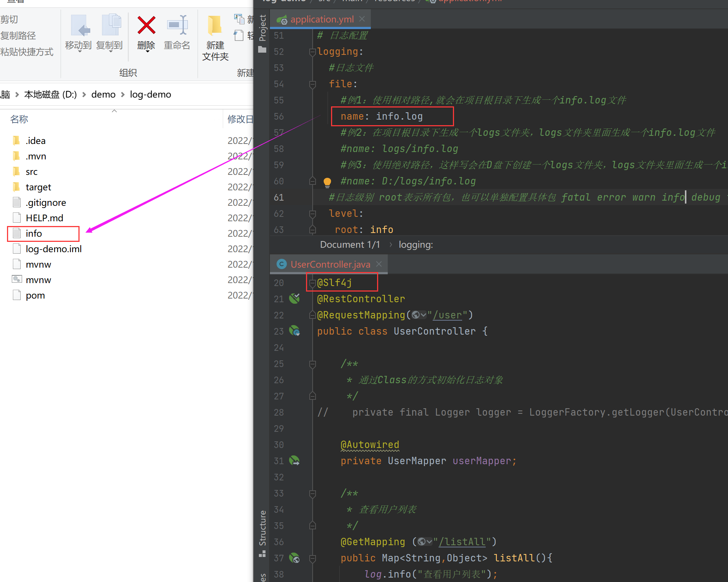Image resolution: width=728 pixels, height=582 pixels.
Task: Click the New Folder icon
Action: click(215, 26)
